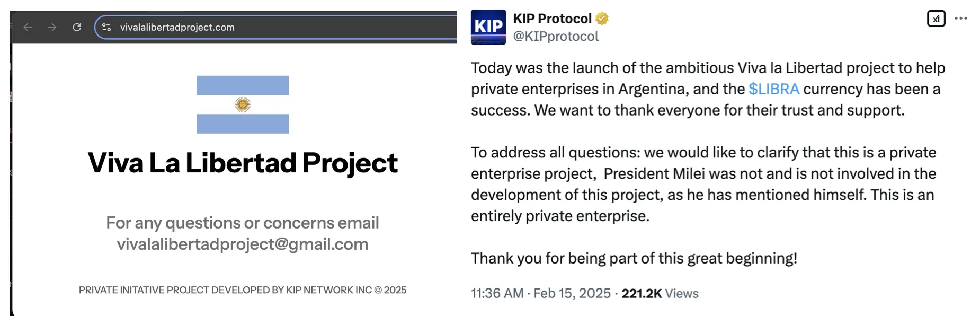The width and height of the screenshot is (980, 333).
Task: Expand the post's three-dot More menu
Action: (x=961, y=19)
